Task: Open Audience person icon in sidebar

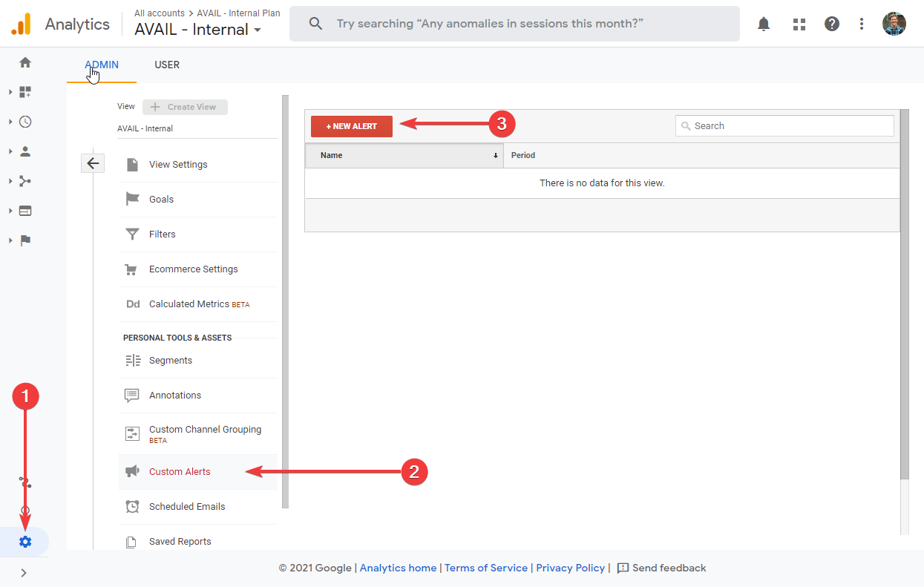Action: (25, 151)
